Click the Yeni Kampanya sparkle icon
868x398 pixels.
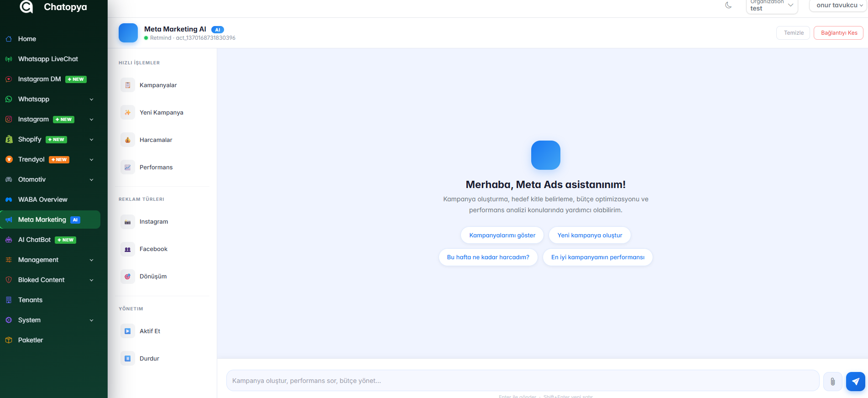[x=128, y=112]
